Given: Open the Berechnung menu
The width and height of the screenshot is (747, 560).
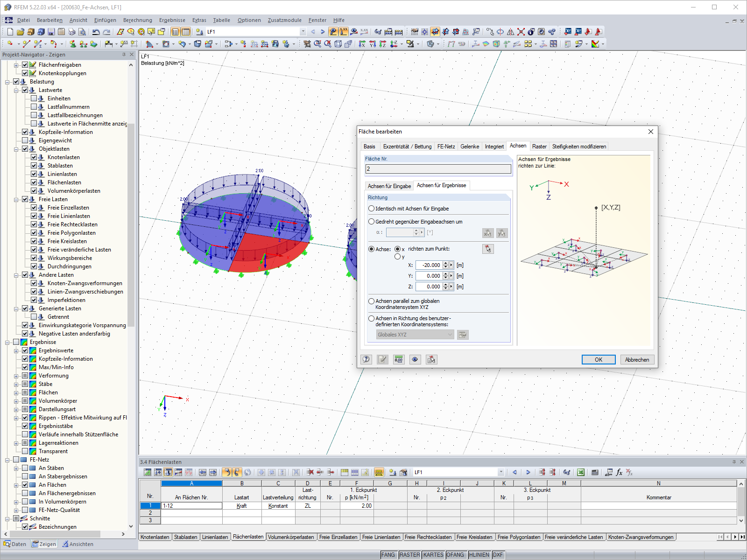Looking at the screenshot, I should pyautogui.click(x=138, y=20).
